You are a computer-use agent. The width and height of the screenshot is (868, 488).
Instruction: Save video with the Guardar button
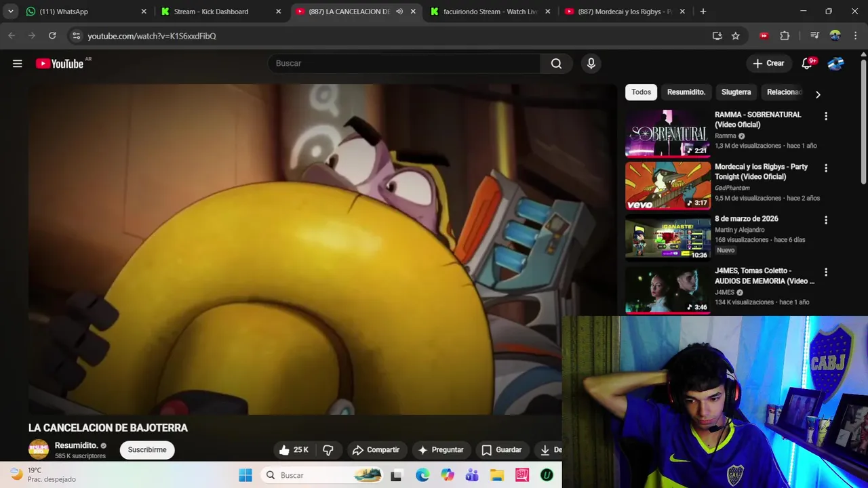501,450
